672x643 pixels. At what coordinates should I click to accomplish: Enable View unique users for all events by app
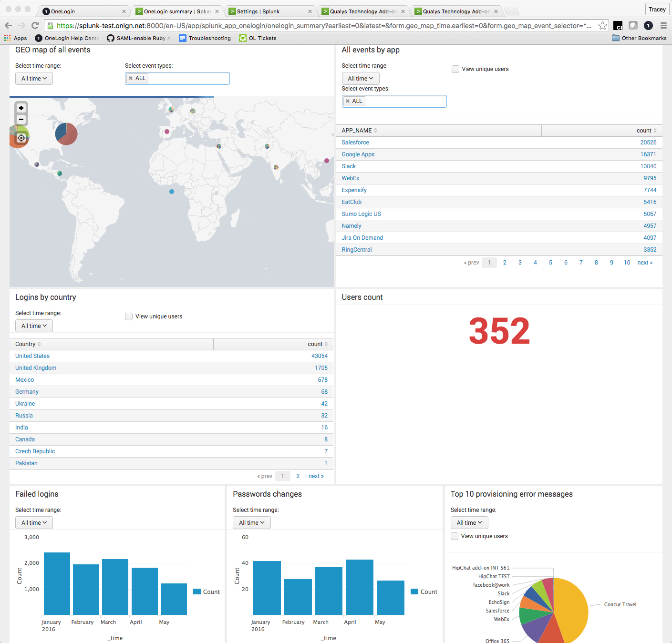[455, 69]
